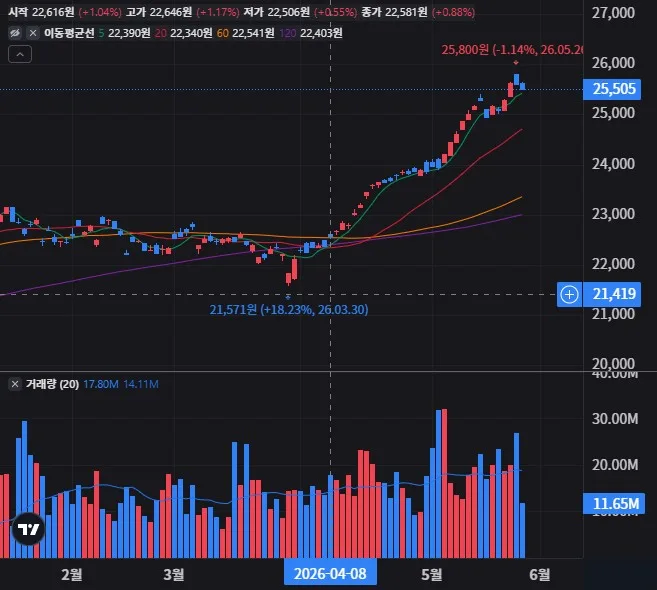Click the 5월 label on the time axis
657x590 pixels.
click(x=432, y=574)
